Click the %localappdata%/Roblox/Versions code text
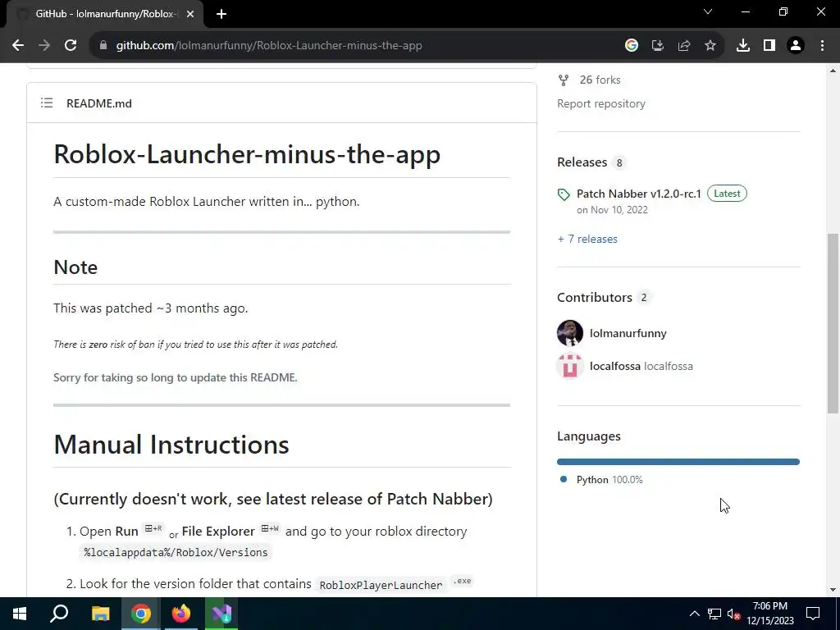Image resolution: width=840 pixels, height=630 pixels. pyautogui.click(x=176, y=552)
